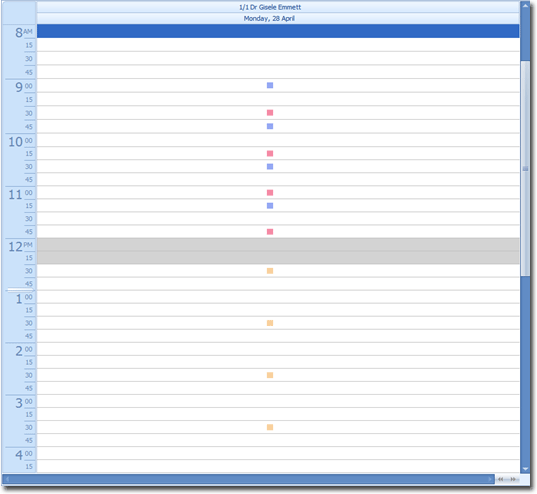The width and height of the screenshot is (537, 494).
Task: Click the orange marker at 12:30 PM
Action: (x=270, y=271)
